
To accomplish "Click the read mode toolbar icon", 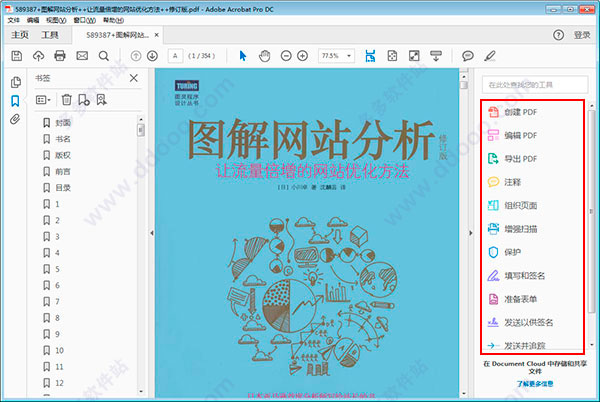I will (436, 56).
